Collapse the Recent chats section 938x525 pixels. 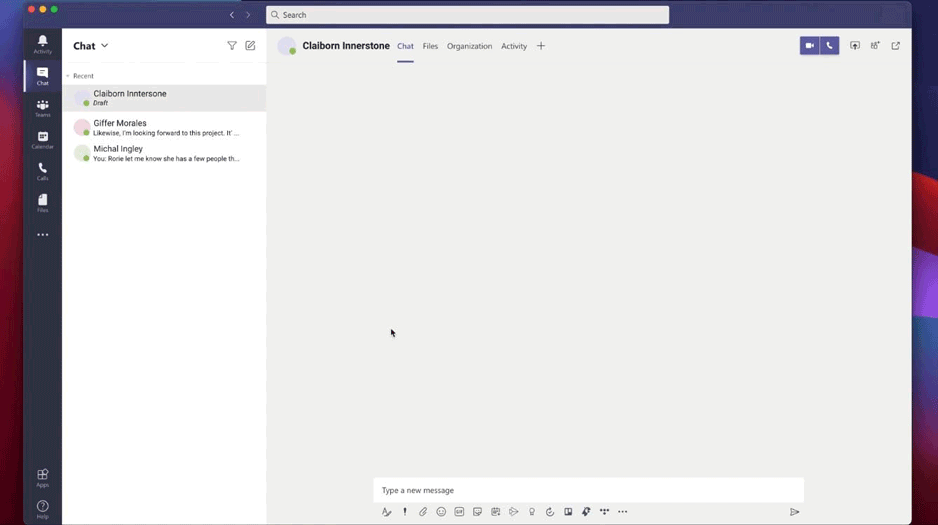pyautogui.click(x=68, y=76)
